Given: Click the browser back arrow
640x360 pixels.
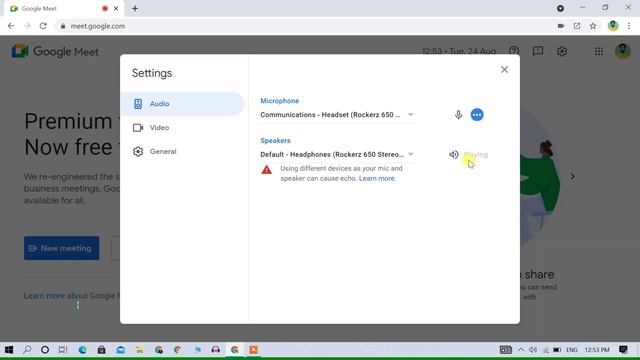Looking at the screenshot, I should pyautogui.click(x=11, y=26).
